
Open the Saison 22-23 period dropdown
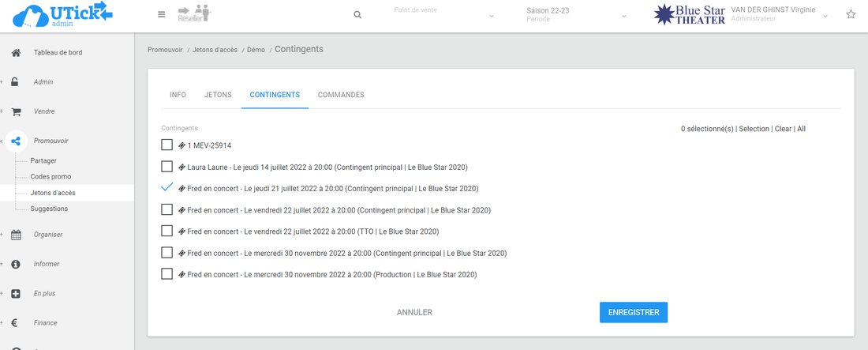click(x=577, y=15)
